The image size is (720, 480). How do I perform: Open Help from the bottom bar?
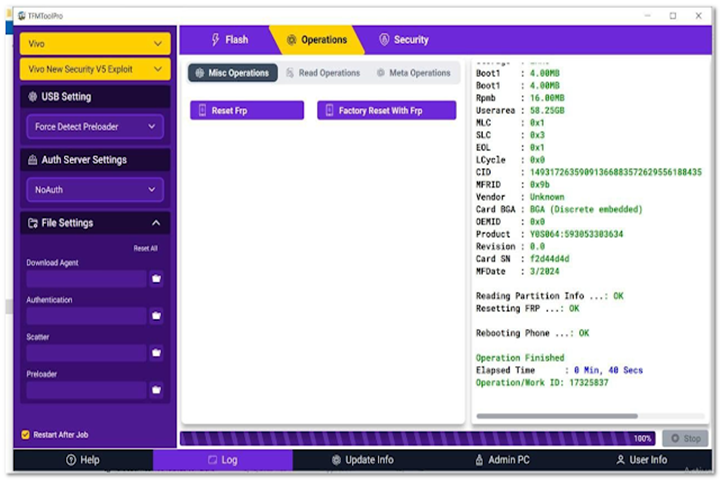83,460
